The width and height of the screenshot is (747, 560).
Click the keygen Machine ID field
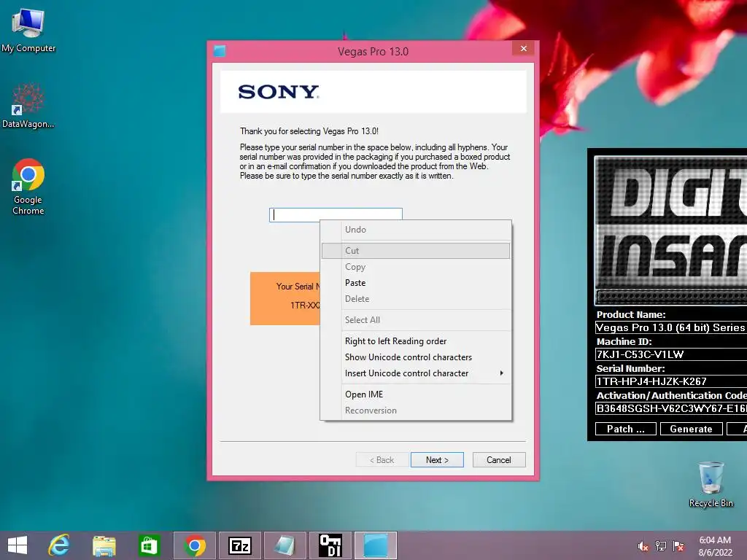point(671,354)
